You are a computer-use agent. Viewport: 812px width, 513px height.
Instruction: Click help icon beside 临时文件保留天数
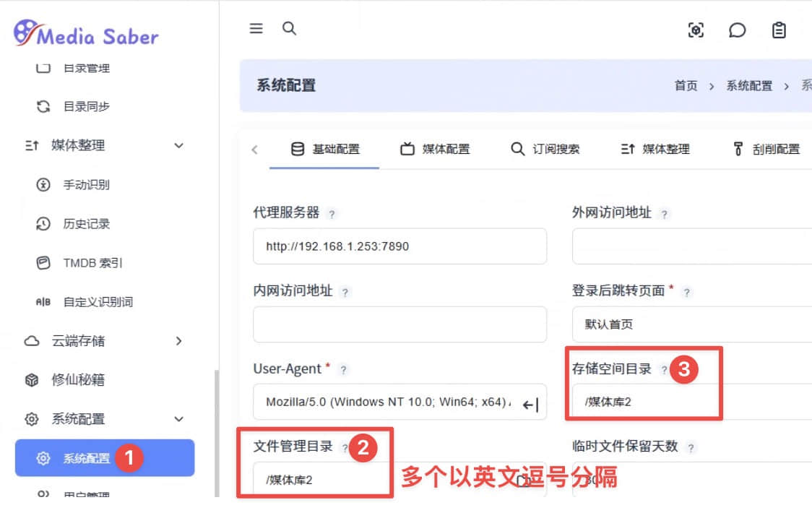click(x=691, y=448)
